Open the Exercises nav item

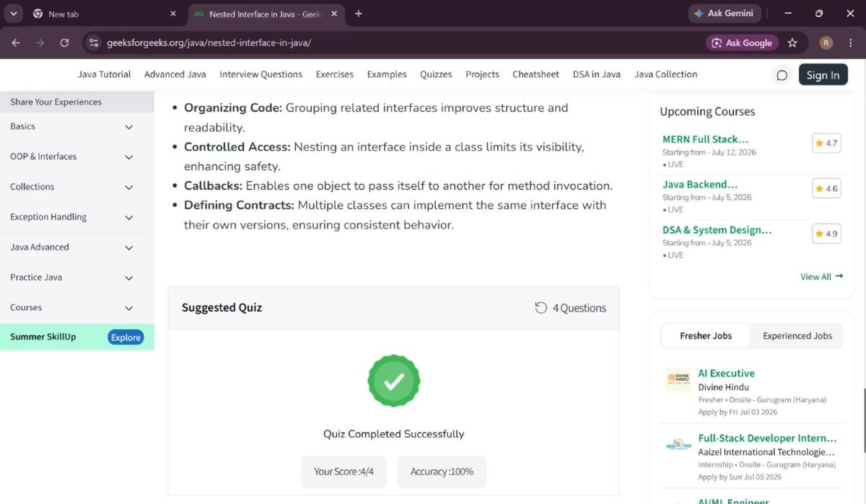(335, 74)
